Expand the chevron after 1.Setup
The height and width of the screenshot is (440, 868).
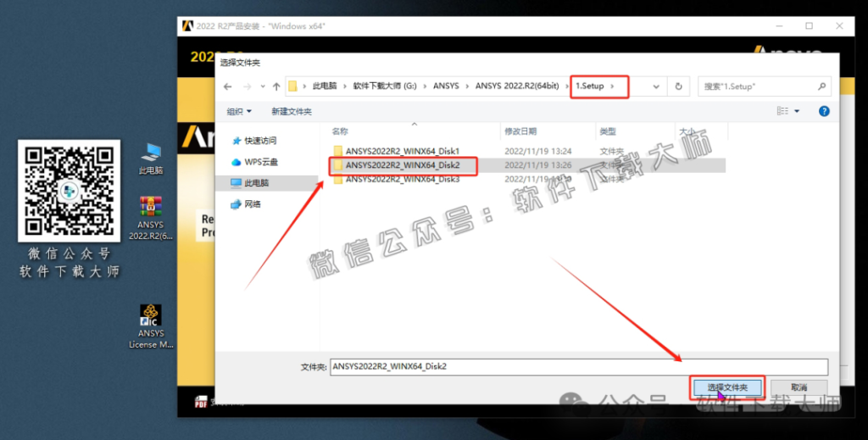tap(612, 86)
